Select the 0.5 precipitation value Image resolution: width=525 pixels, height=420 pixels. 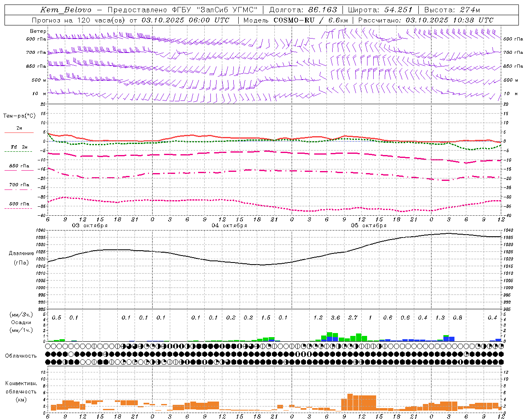tap(57, 318)
